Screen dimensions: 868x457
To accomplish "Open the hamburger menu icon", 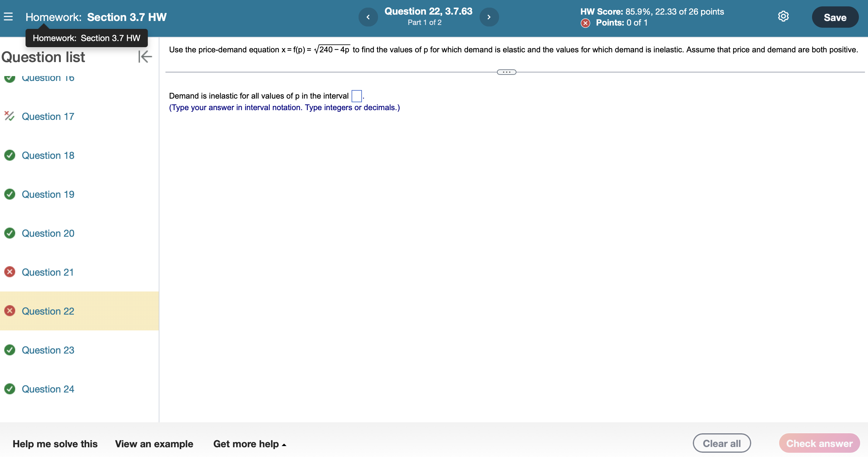I will (9, 16).
